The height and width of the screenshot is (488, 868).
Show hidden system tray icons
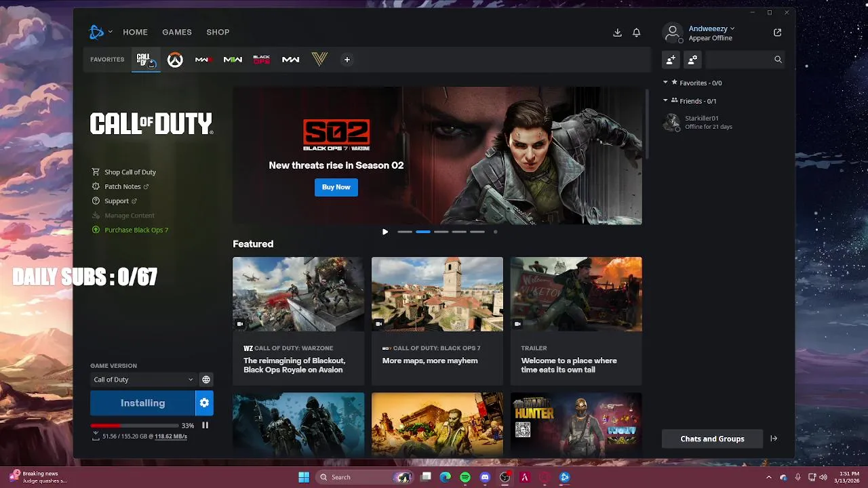click(769, 477)
